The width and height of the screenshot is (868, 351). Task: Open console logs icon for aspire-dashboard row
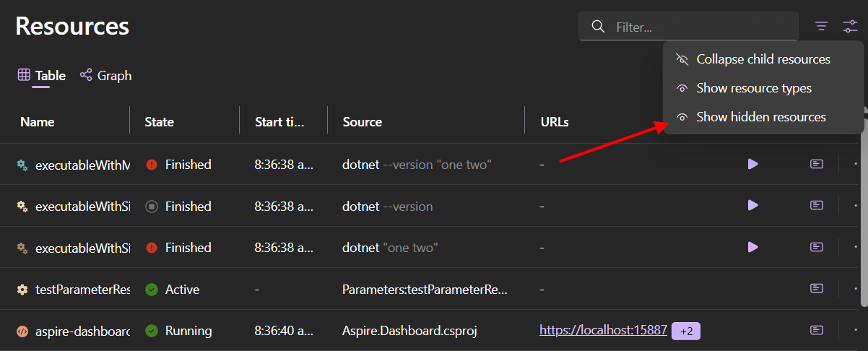pos(816,331)
